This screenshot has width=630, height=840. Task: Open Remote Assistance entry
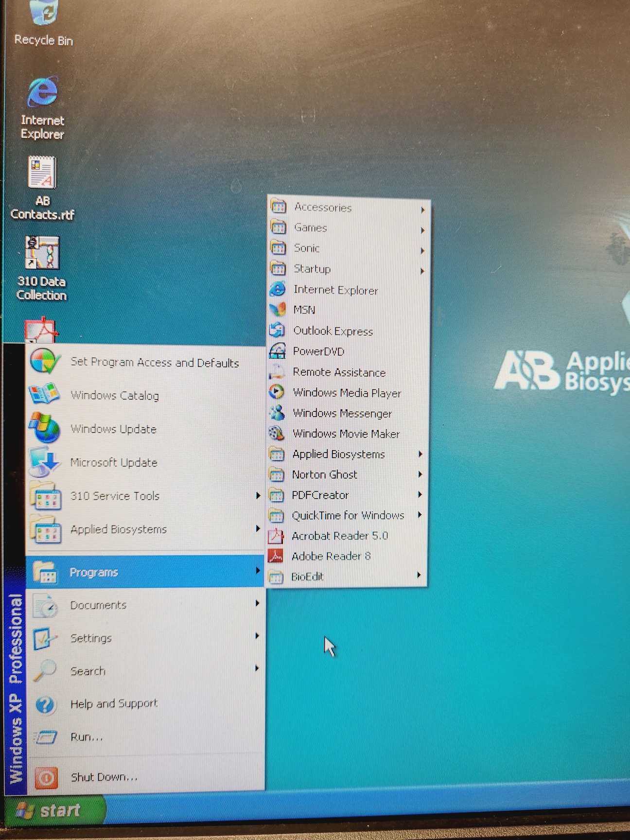click(x=348, y=372)
